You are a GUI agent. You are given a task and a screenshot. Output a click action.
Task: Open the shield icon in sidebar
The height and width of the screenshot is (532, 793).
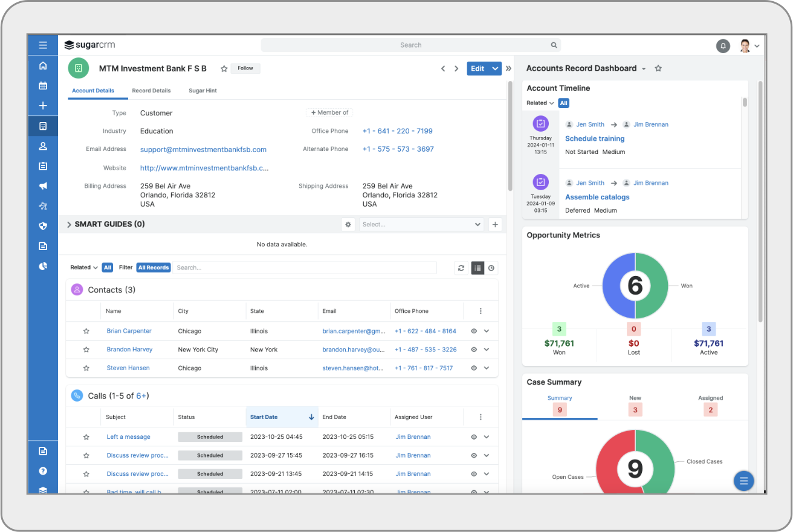43,226
